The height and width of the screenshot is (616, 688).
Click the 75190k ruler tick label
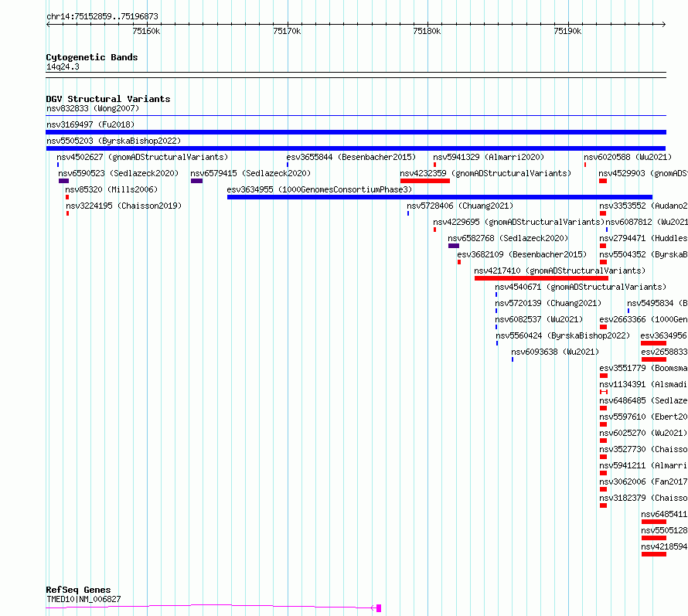[x=567, y=31]
